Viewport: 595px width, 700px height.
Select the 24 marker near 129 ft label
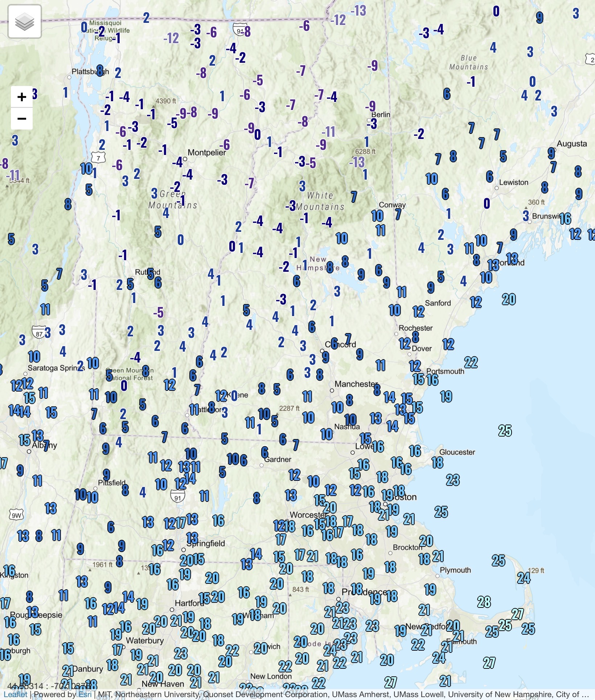point(524,578)
